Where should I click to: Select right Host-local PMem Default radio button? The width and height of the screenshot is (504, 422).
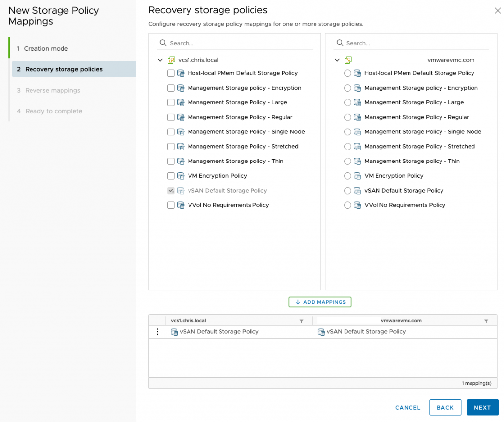click(x=347, y=73)
